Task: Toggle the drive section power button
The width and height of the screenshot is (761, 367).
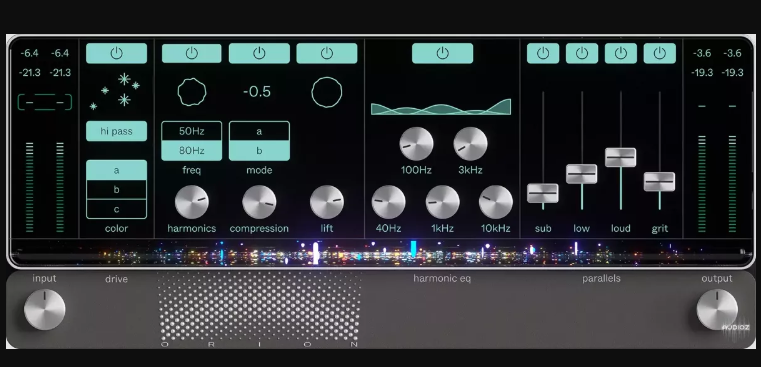Action: 116,53
